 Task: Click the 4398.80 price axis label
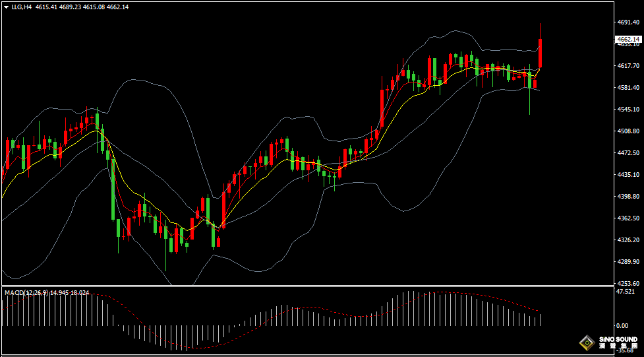(x=628, y=197)
